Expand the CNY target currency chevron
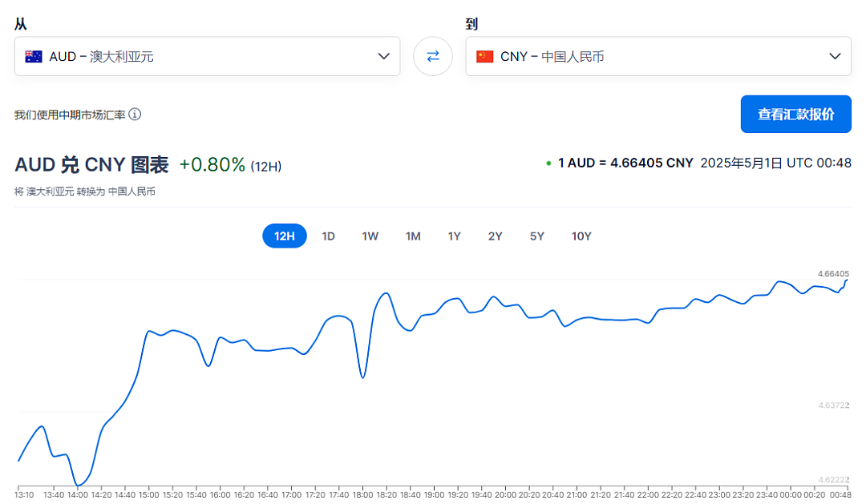The width and height of the screenshot is (866, 504). [x=835, y=56]
